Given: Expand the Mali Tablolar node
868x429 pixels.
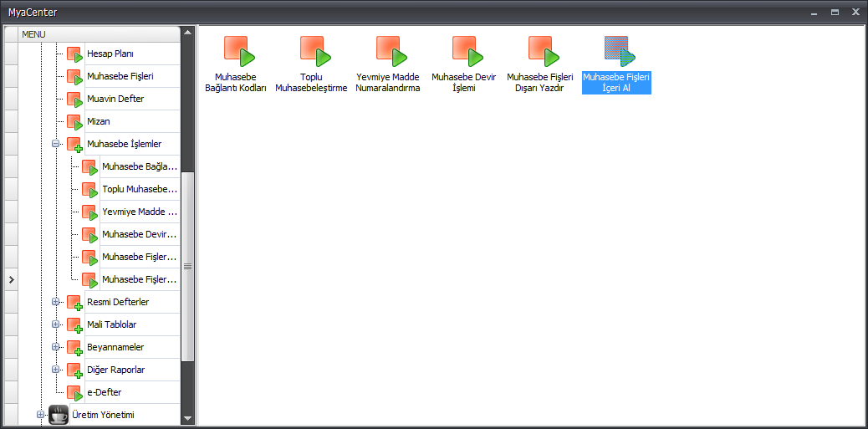Looking at the screenshot, I should [x=55, y=324].
